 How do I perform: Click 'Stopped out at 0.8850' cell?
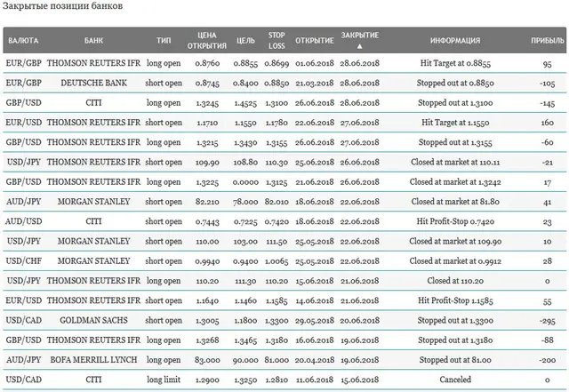click(455, 84)
